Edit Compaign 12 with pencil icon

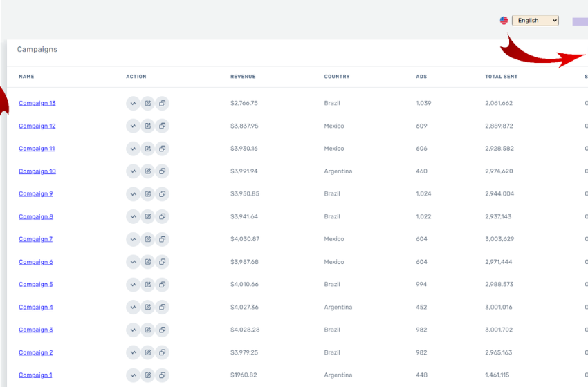coord(148,126)
